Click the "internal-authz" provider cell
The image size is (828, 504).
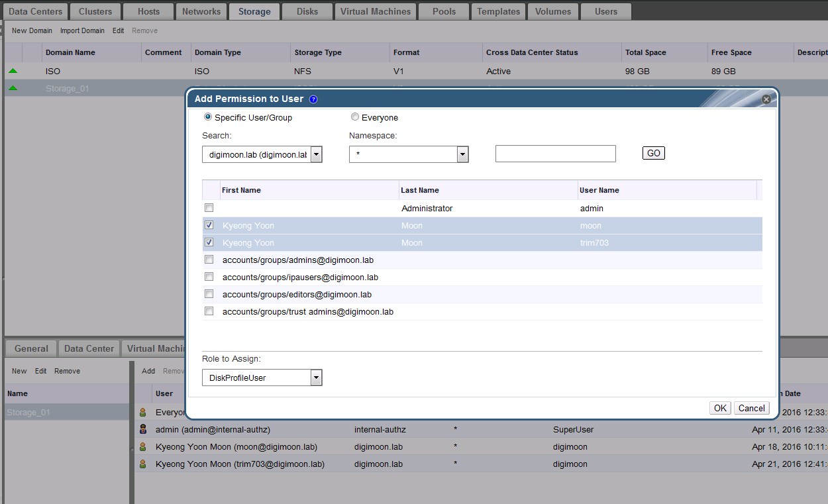click(380, 429)
